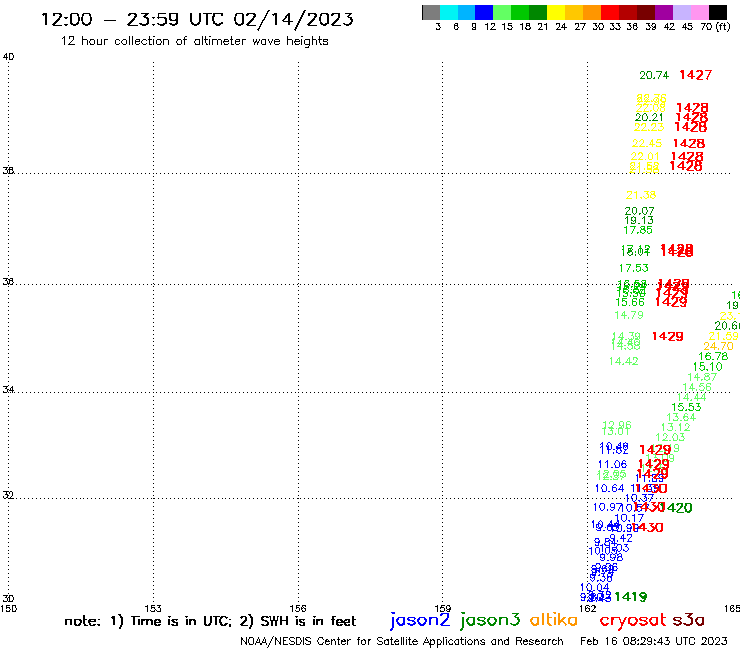Click the yellow legend swatch before 24
The height and width of the screenshot is (650, 740).
[x=556, y=13]
